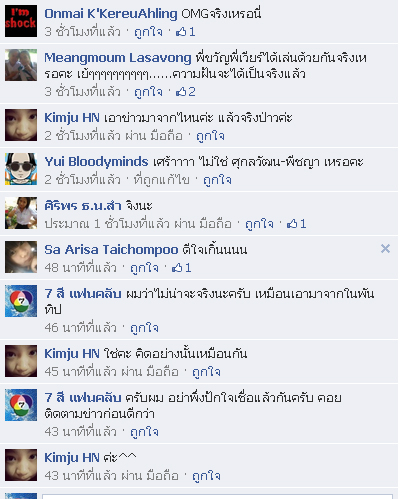The height and width of the screenshot is (499, 401).
Task: Open ศิริพร ธ.น.สำ profile name link
Action: 83,206
